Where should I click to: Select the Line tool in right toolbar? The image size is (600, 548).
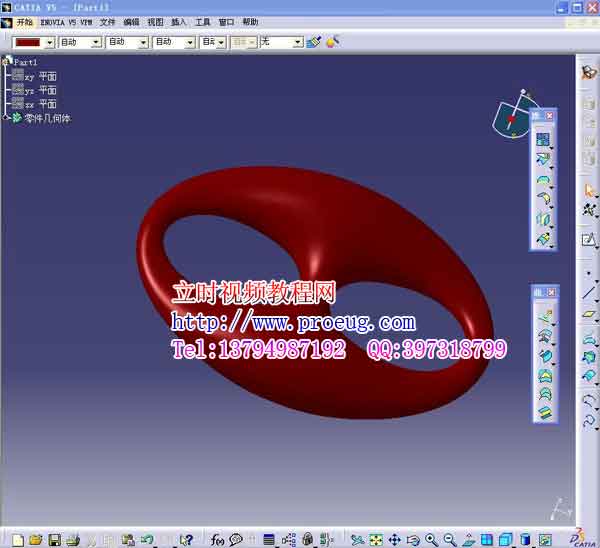[589, 293]
